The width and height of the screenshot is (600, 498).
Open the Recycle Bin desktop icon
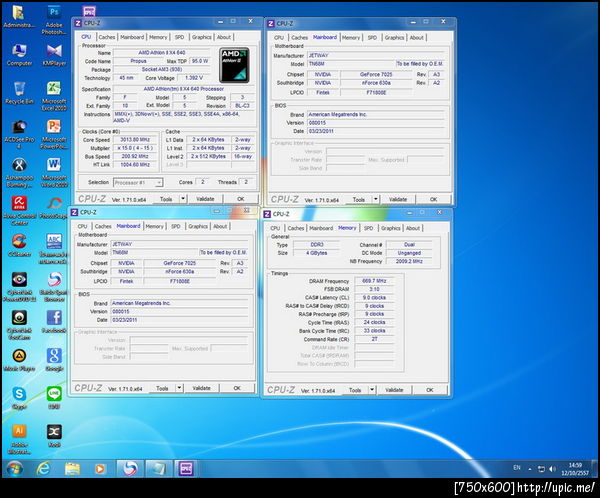(x=17, y=88)
